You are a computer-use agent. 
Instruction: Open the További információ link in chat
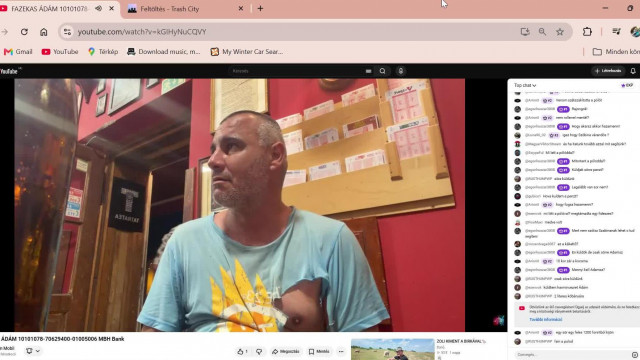click(546, 320)
